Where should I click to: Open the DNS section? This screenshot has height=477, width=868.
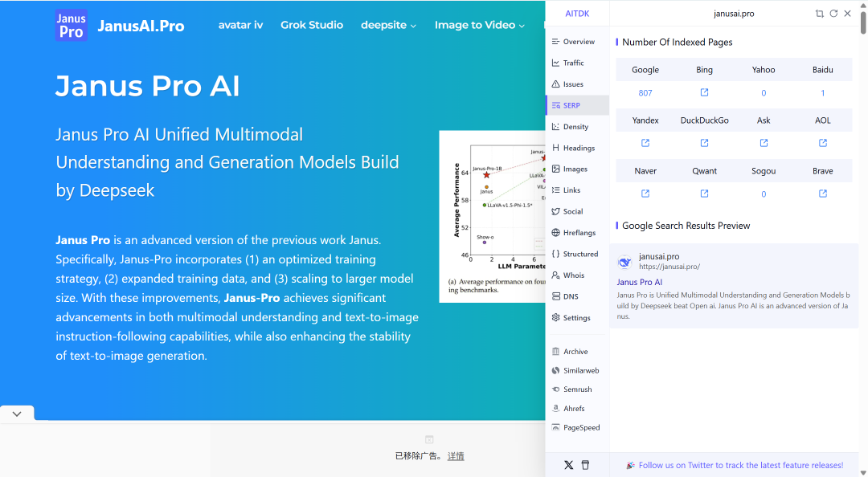(x=577, y=296)
